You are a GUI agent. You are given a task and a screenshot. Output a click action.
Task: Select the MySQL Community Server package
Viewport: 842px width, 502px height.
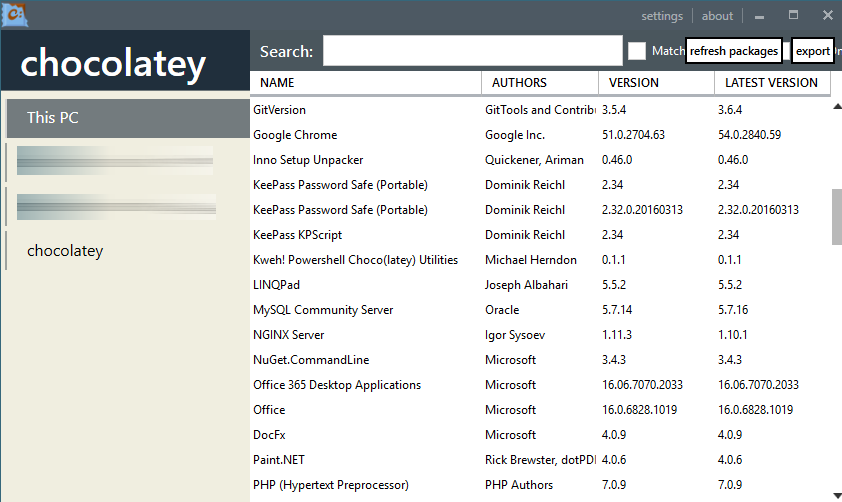[323, 310]
